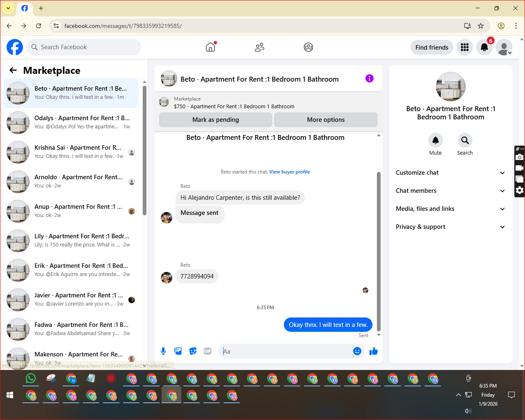Open notifications bell with 6 badge
Image resolution: width=525 pixels, height=420 pixels.
point(484,47)
